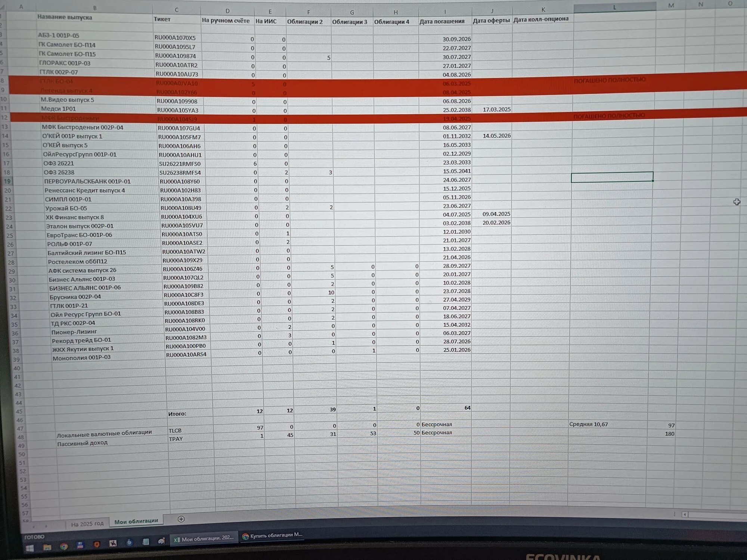
Task: Select column M header
Action: (671, 5)
